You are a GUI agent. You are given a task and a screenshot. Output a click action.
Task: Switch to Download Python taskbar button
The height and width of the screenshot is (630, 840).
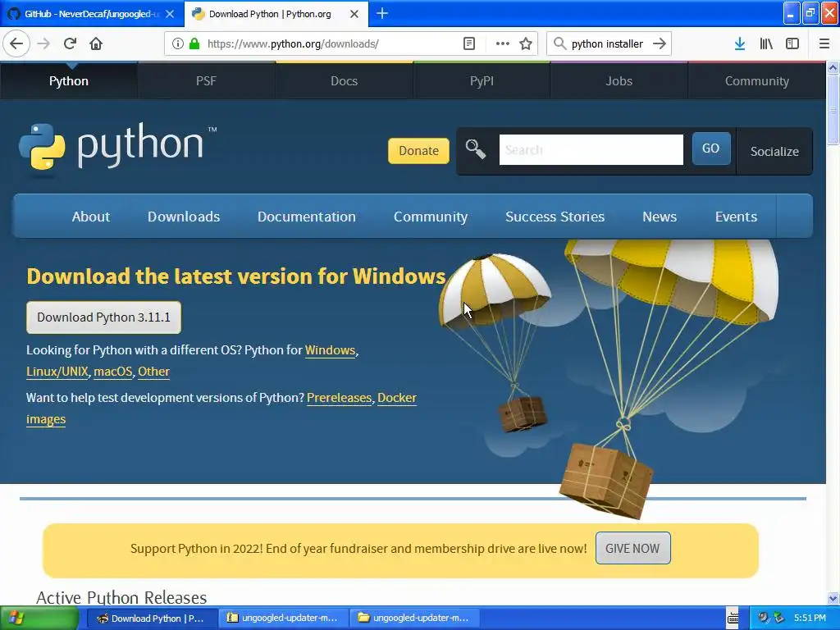coord(153,619)
